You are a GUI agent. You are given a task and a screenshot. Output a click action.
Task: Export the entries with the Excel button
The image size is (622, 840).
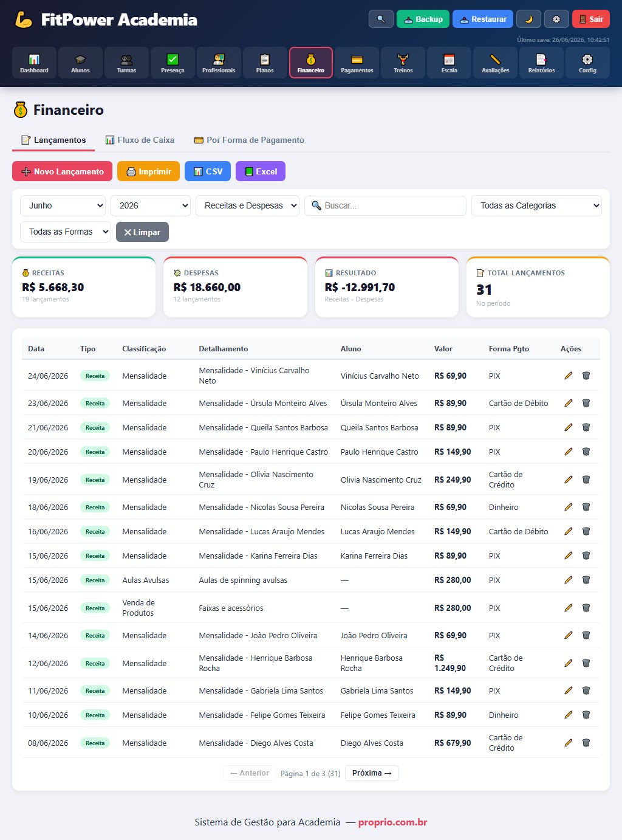point(261,171)
